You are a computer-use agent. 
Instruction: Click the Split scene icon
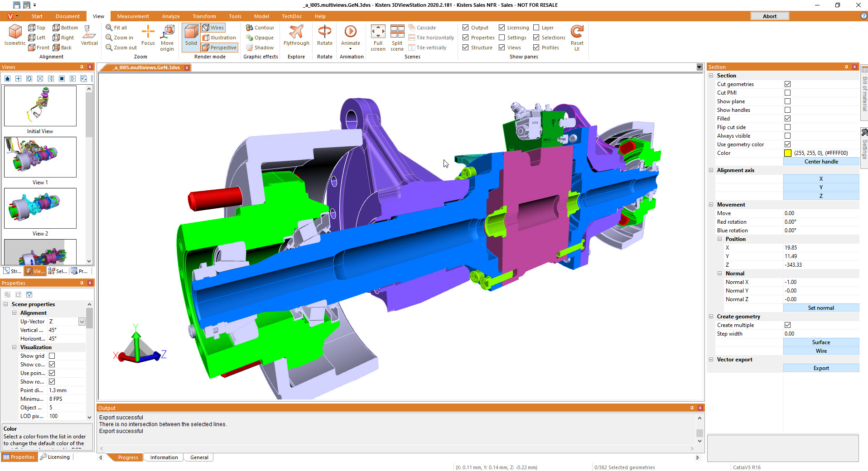click(x=397, y=32)
